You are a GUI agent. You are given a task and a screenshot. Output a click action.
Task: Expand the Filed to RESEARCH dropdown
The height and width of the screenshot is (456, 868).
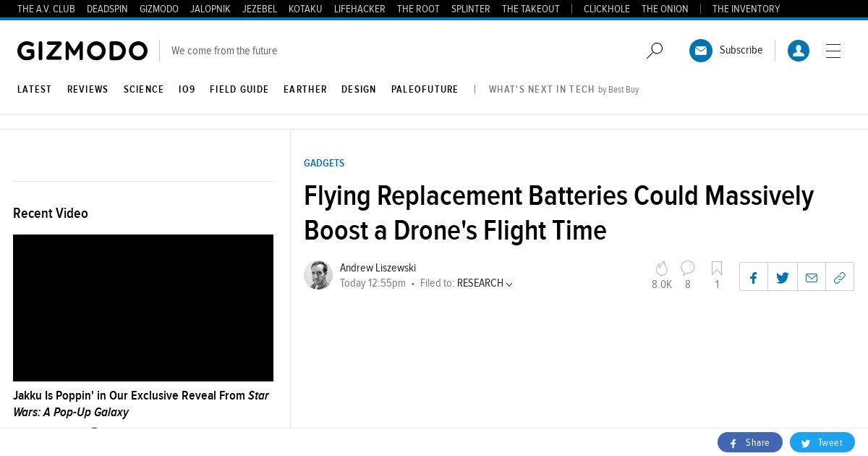tap(485, 284)
